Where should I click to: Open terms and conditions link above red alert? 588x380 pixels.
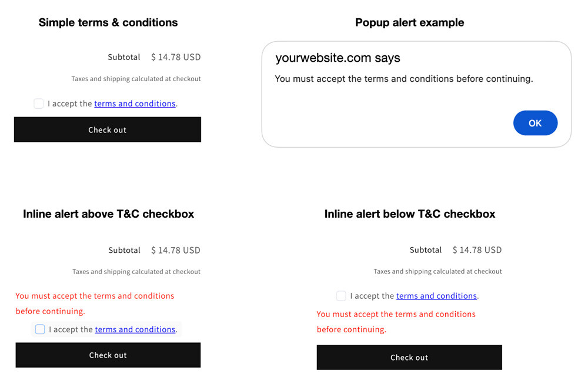(x=436, y=296)
